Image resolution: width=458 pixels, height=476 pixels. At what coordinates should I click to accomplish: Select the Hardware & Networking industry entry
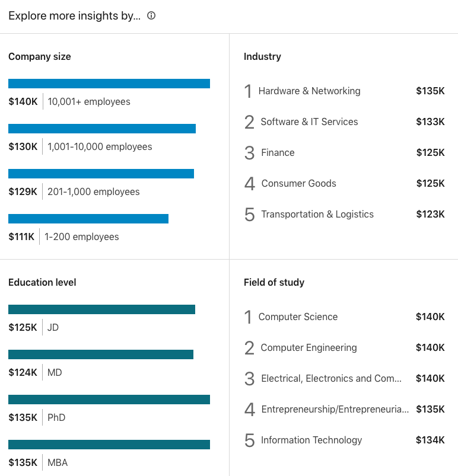click(x=309, y=91)
